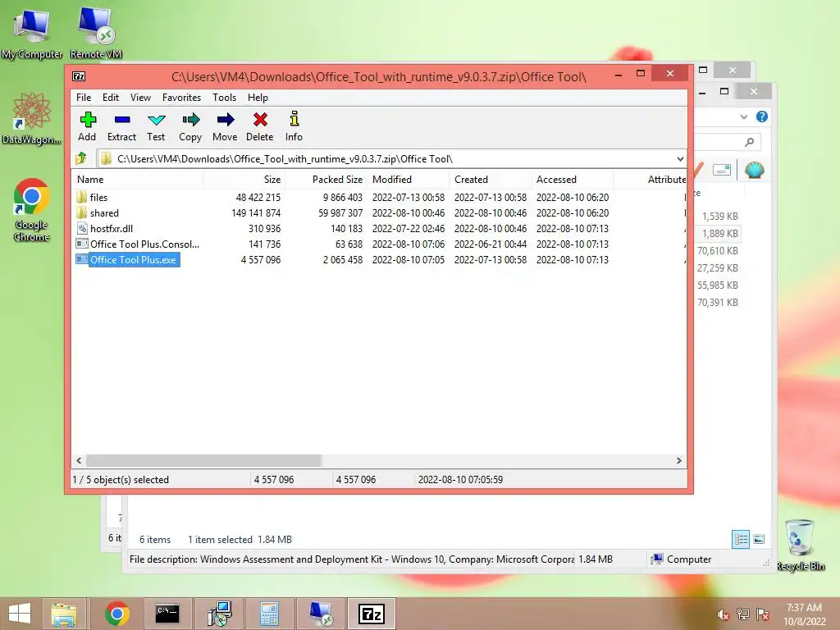
Task: Click Explorer search box magnifier
Action: tap(750, 142)
